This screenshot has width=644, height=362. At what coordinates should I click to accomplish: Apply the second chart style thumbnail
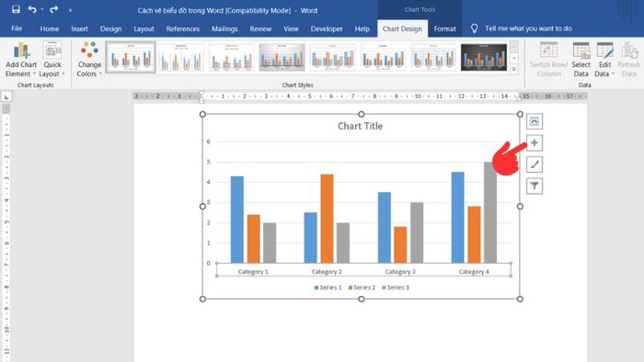(181, 57)
